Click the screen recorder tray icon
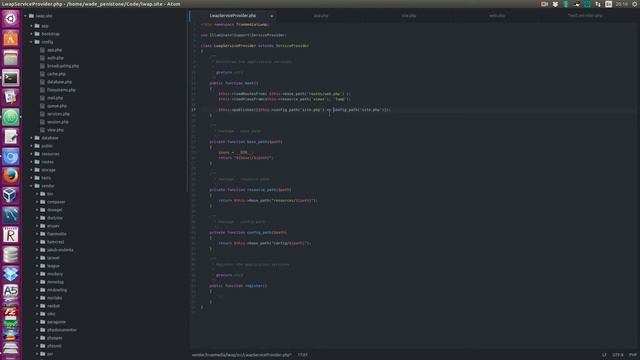Screen dimensions: 640x360 coord(544,4)
